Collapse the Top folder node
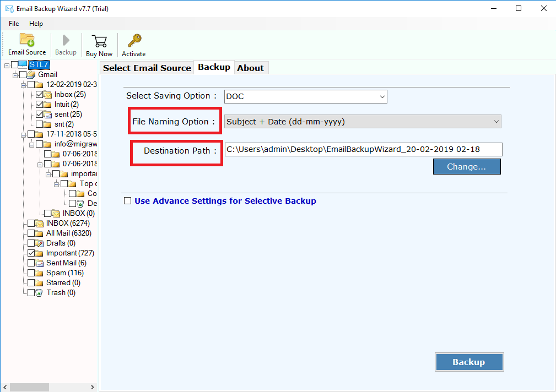This screenshot has height=392, width=556. pos(56,184)
